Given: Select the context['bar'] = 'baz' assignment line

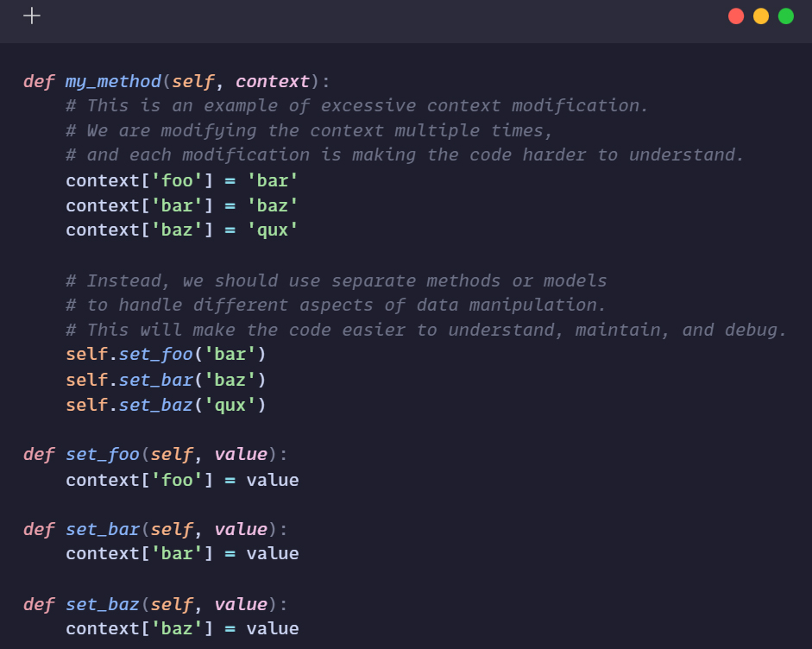Looking at the screenshot, I should coord(181,205).
